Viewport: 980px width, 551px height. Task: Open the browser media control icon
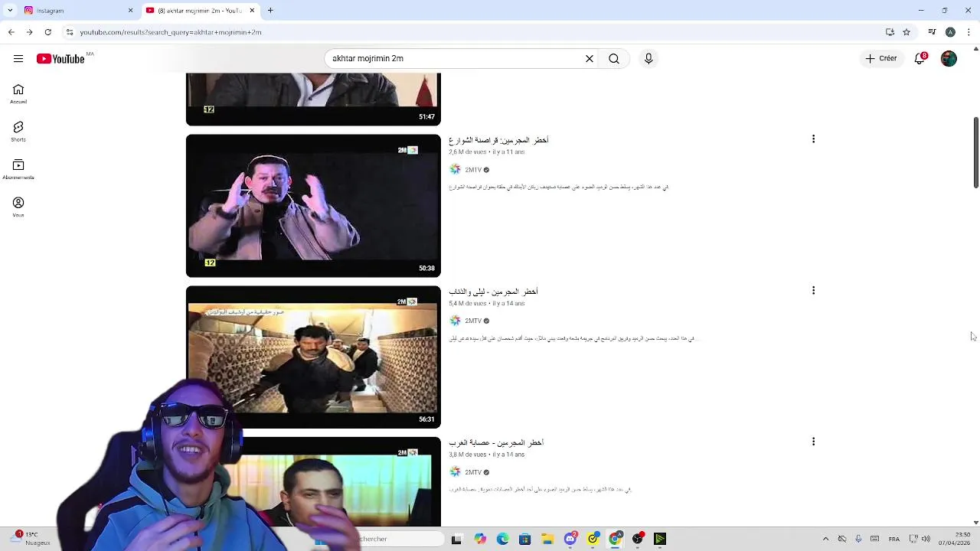tap(932, 32)
